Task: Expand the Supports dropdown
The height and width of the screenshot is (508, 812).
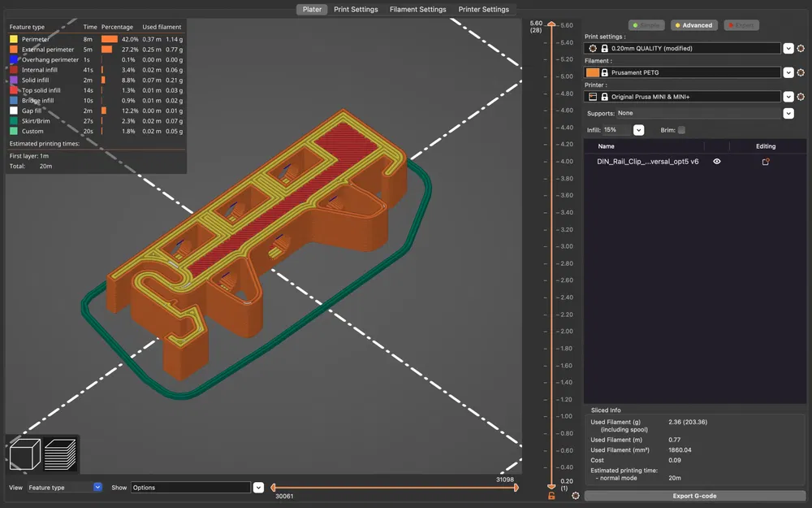Action: [x=788, y=114]
